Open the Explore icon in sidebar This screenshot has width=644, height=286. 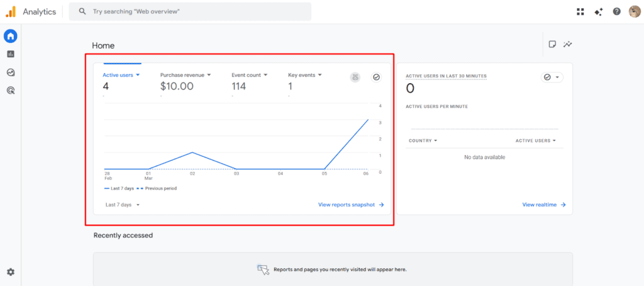click(x=11, y=72)
